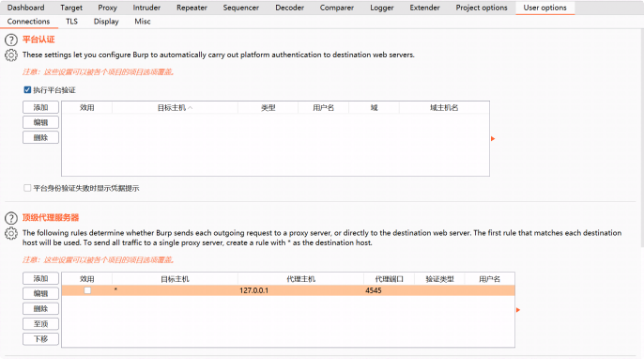The image size is (644, 359).
Task: Click 下移 button for proxy rules
Action: click(40, 339)
